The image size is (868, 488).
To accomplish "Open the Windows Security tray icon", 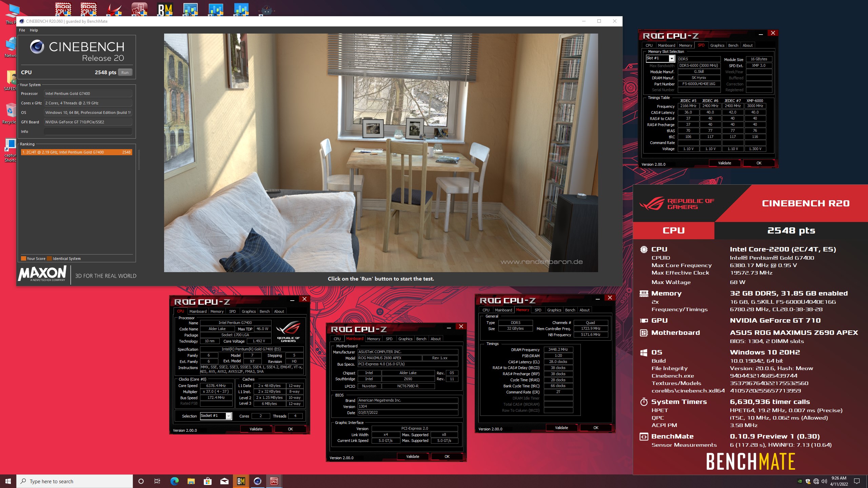I will pos(808,481).
